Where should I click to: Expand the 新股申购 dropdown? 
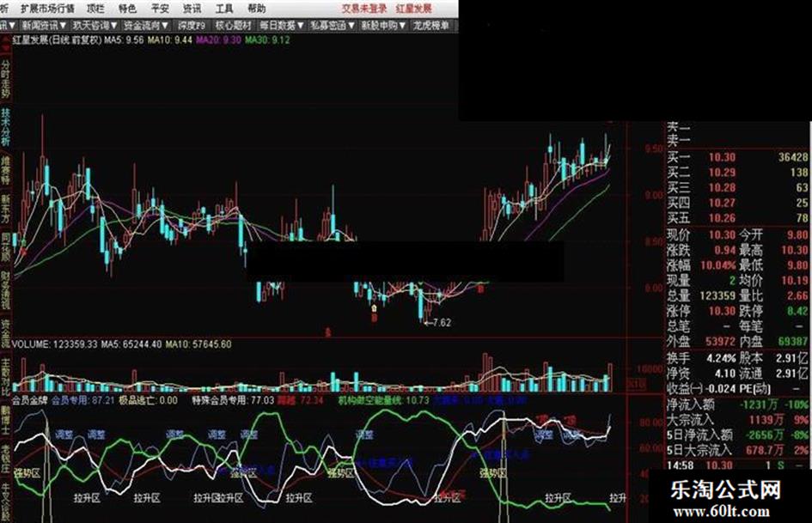(383, 25)
